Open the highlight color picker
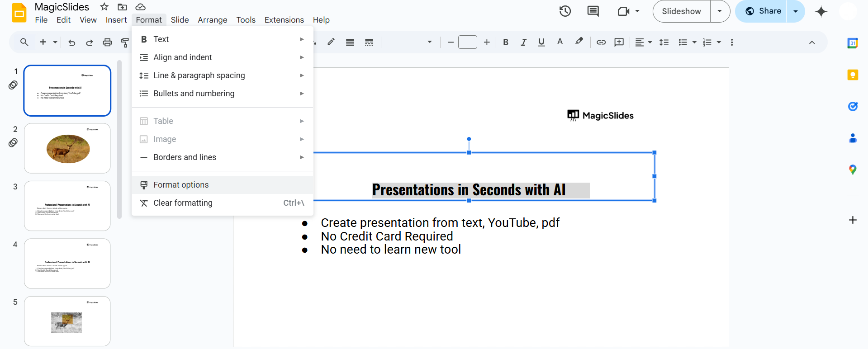The width and height of the screenshot is (868, 349). [x=579, y=42]
